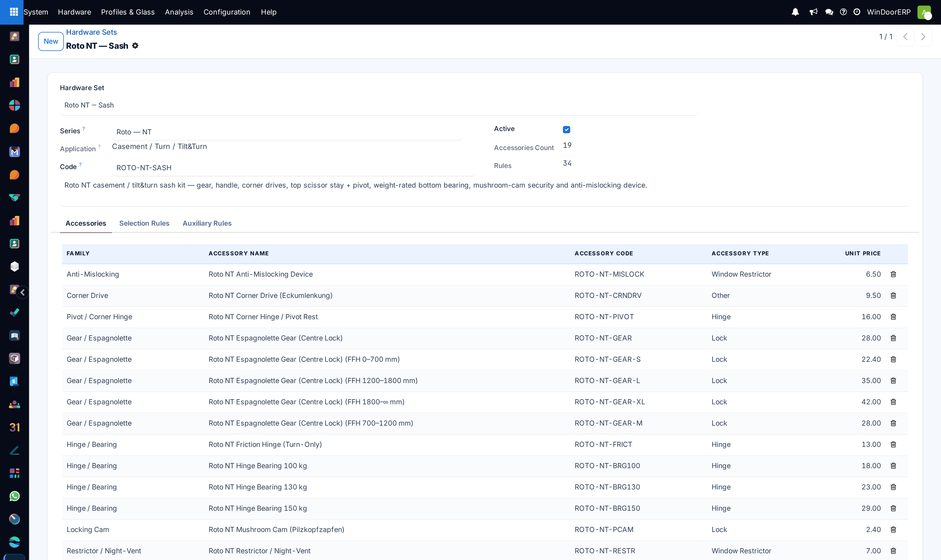
Task: Delete the Roto NT Mushroom Cam row
Action: [x=893, y=530]
